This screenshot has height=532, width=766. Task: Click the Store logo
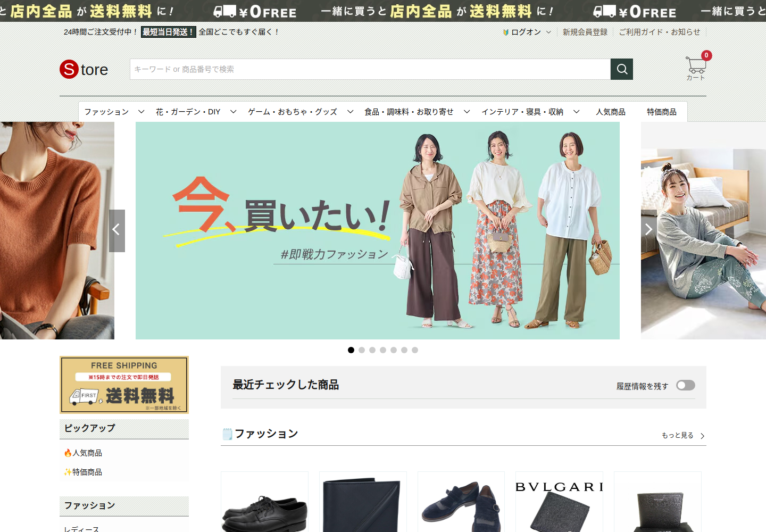coord(84,69)
